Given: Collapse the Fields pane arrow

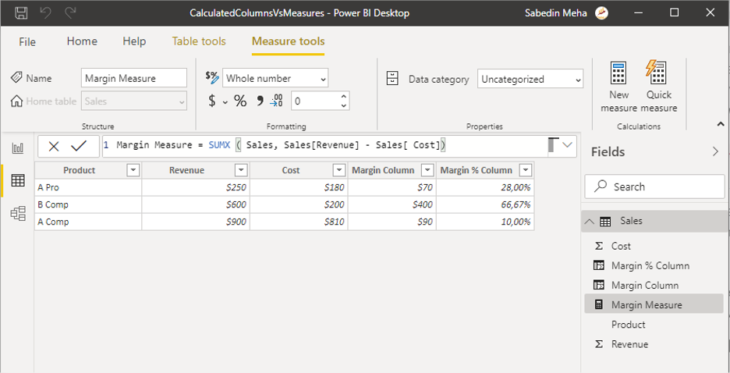Looking at the screenshot, I should pyautogui.click(x=716, y=152).
